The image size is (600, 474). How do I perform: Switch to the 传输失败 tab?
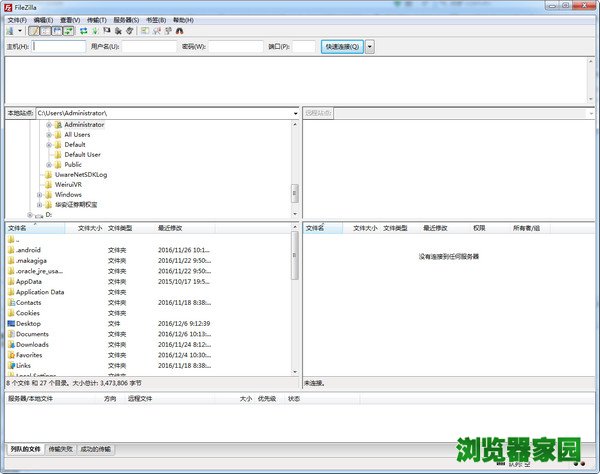pos(60,449)
